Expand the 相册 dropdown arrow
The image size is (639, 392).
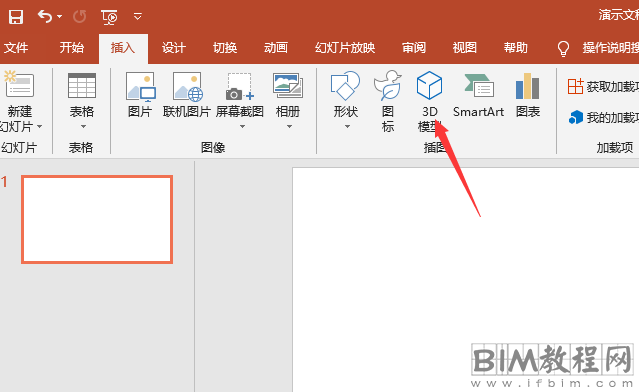289,127
